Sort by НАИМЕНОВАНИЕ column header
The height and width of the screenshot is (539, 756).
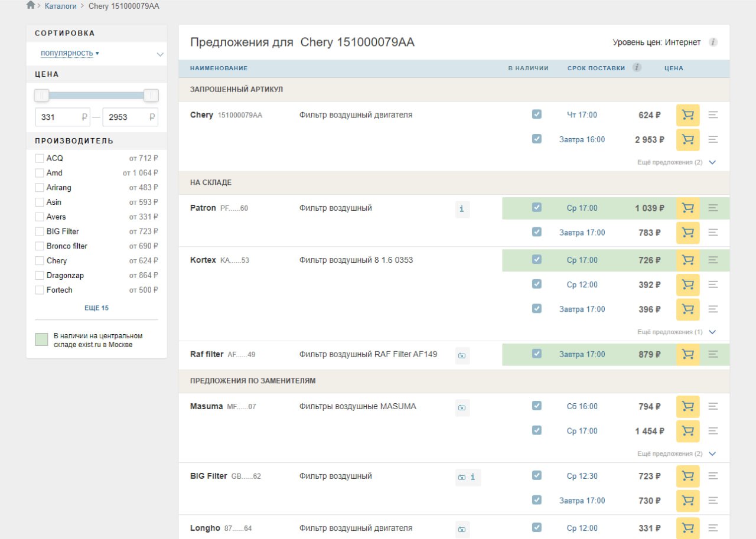tap(219, 68)
